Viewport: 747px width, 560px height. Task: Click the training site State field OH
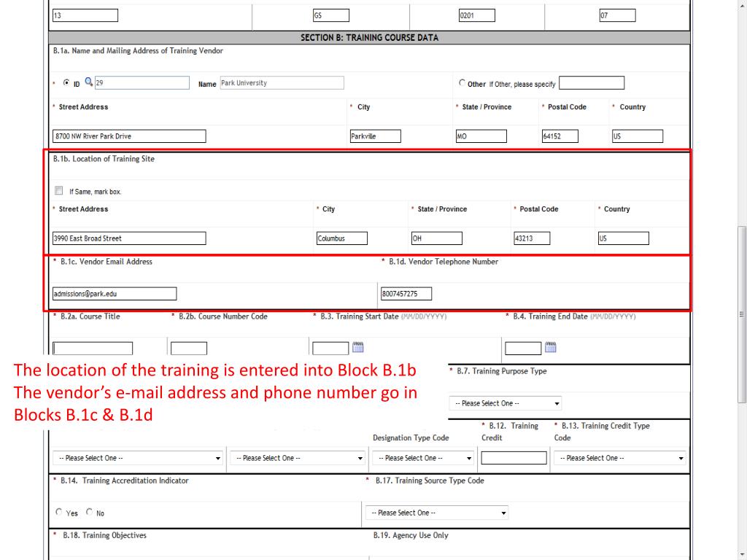coord(437,238)
